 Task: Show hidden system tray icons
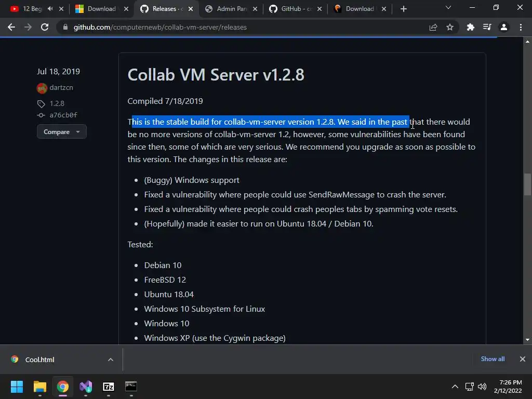pos(455,387)
